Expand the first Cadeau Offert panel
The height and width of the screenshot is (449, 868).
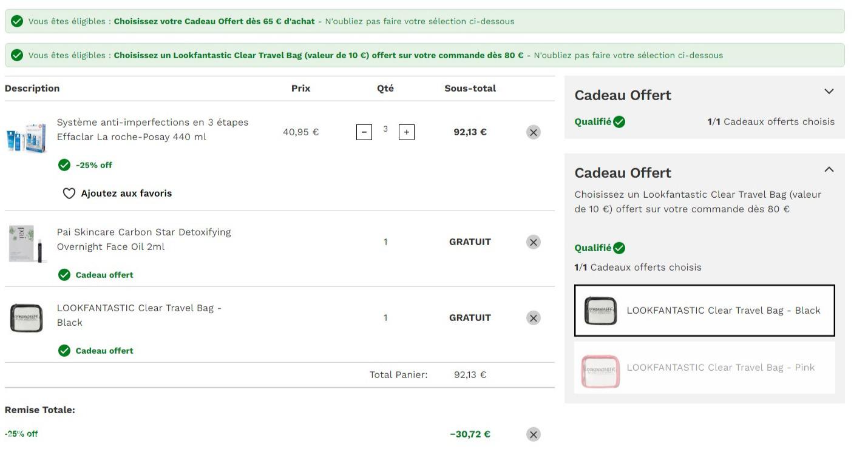click(x=829, y=92)
